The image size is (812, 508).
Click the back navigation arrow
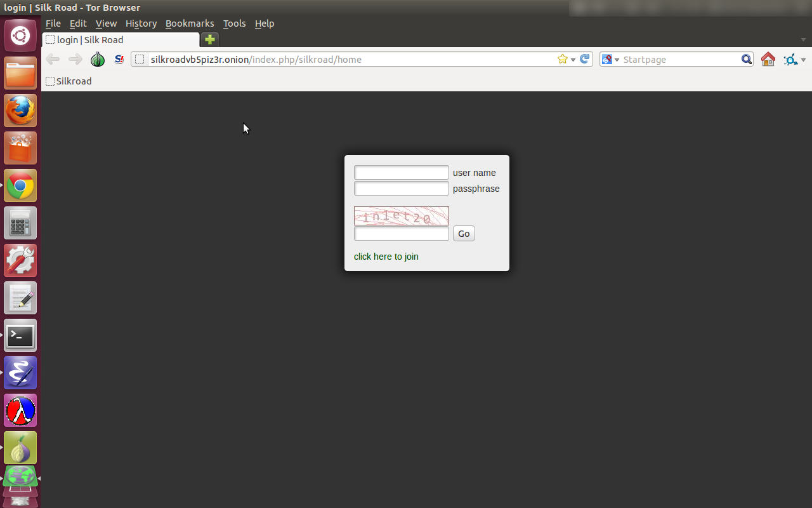pyautogui.click(x=52, y=59)
